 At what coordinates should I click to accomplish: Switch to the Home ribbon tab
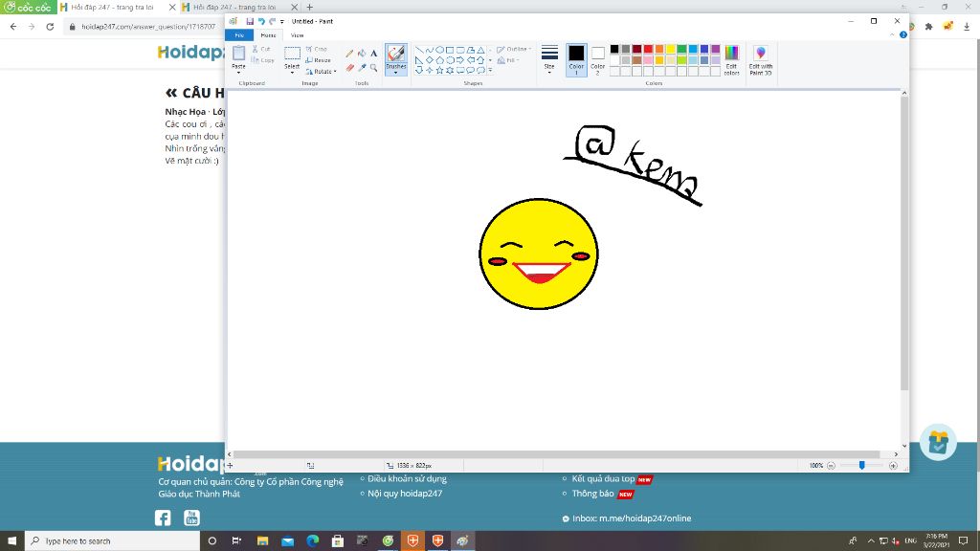[268, 35]
